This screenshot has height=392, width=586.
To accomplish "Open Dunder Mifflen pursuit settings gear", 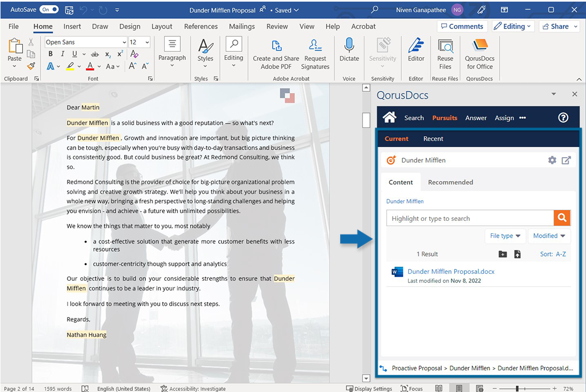I will pos(552,160).
